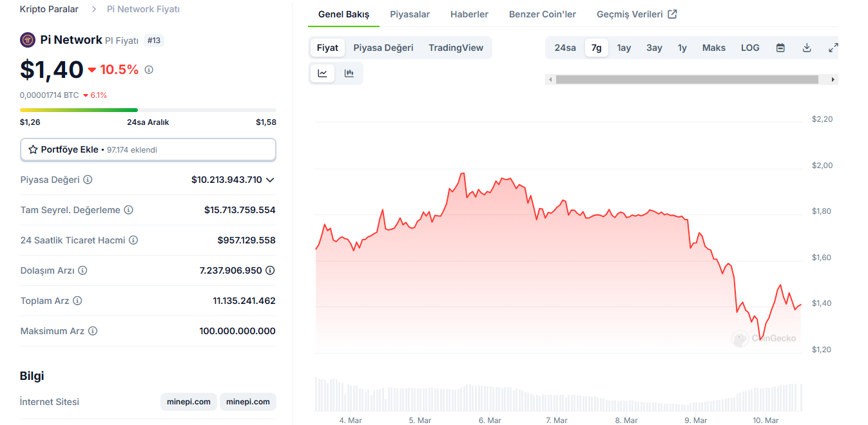Click the 24sa Aralık price range bar

[x=148, y=110]
